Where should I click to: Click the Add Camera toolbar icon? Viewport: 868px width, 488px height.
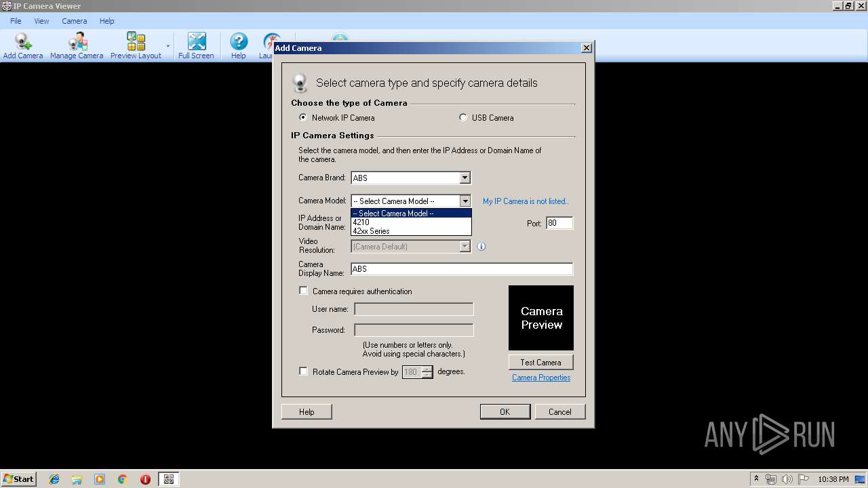(23, 46)
